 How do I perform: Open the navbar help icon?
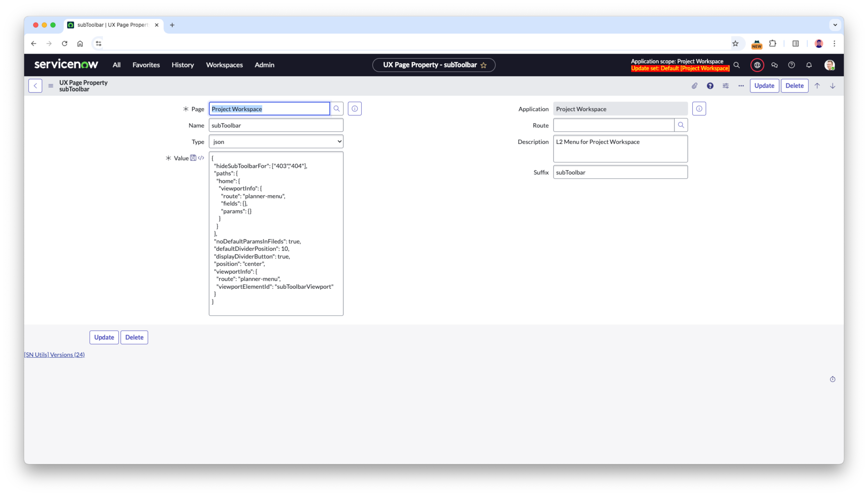pos(791,65)
